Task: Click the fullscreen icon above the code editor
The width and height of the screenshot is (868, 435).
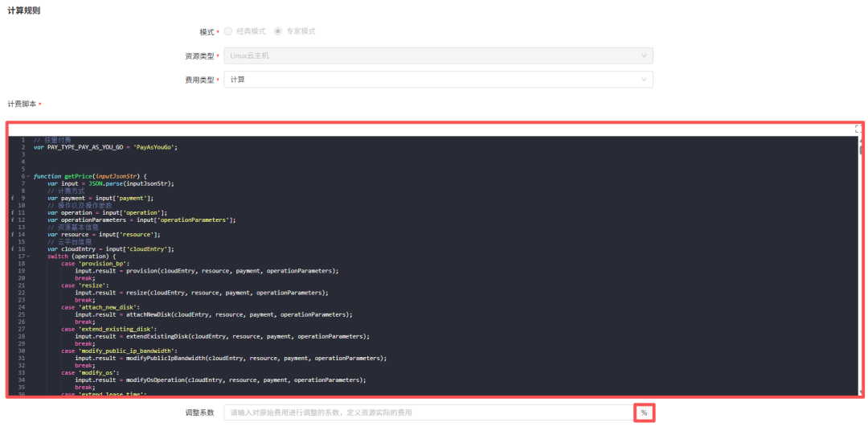Action: 858,129
